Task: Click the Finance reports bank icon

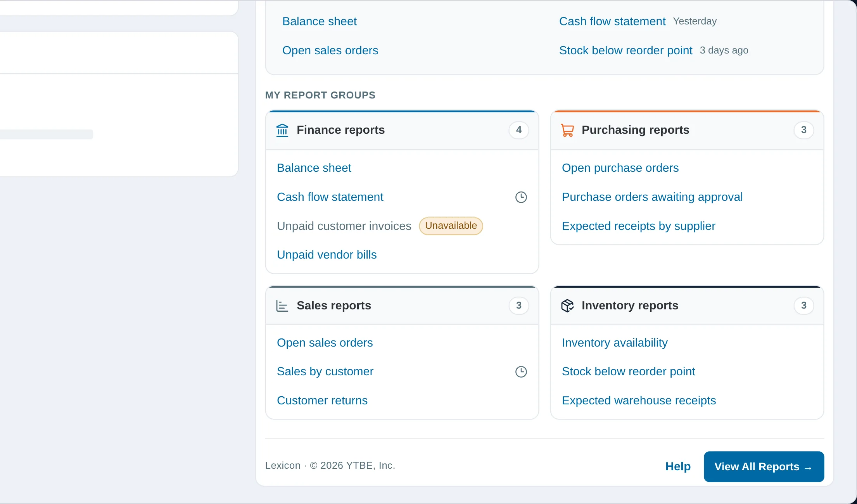Action: coord(282,130)
